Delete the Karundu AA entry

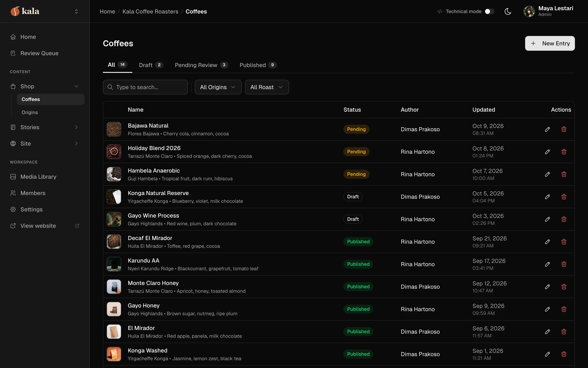564,264
